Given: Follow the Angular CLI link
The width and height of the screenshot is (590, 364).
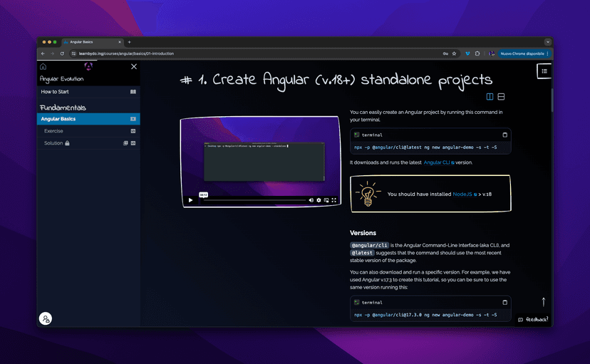Looking at the screenshot, I should (439, 162).
